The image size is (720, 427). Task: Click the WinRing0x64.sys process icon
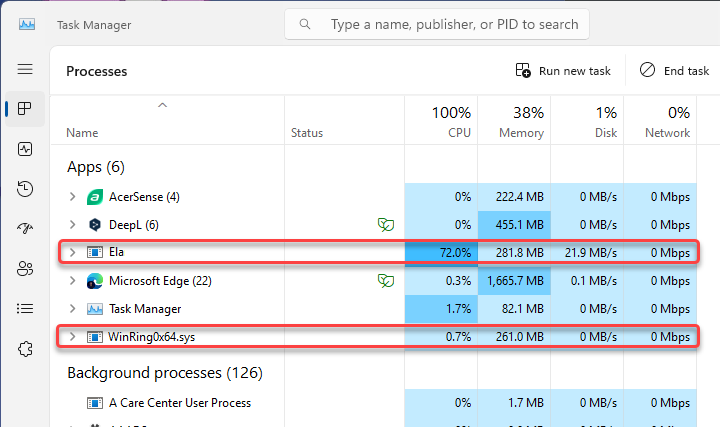tap(95, 337)
